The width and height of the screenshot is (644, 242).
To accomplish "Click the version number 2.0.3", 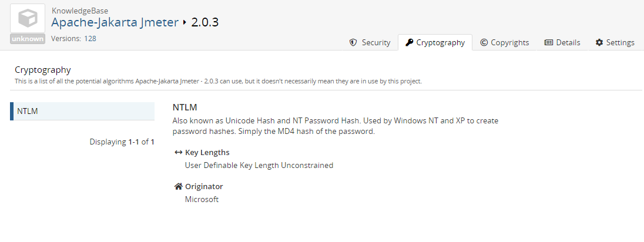I will tap(205, 22).
